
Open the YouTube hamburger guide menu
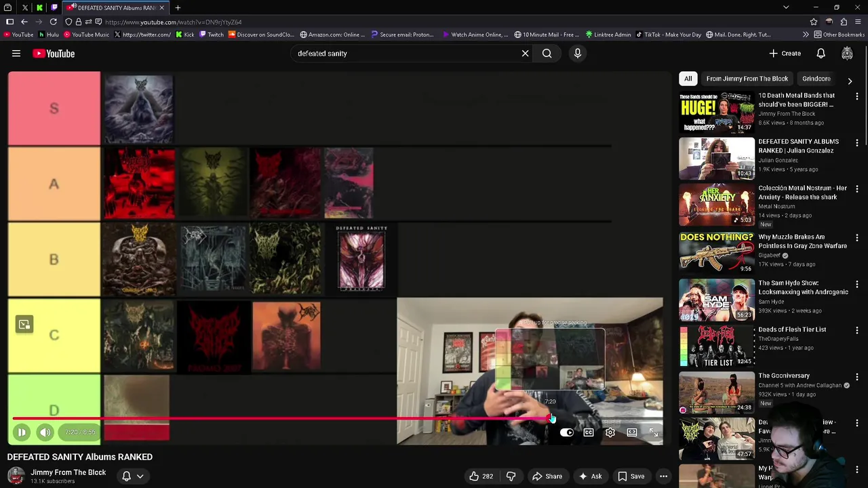tap(16, 54)
